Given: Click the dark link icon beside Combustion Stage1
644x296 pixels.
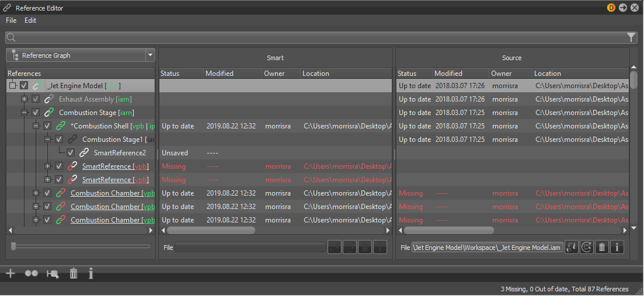Looking at the screenshot, I should [x=72, y=140].
